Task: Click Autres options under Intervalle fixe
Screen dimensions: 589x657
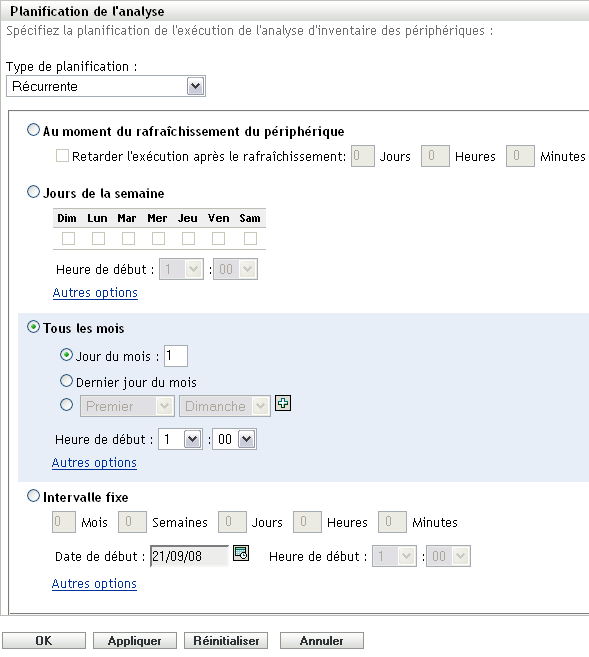Action: tap(94, 584)
